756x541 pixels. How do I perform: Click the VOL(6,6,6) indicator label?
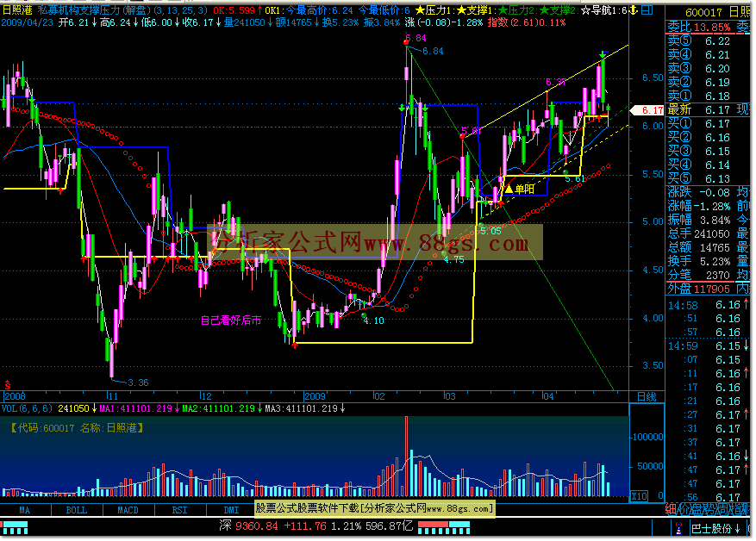click(x=27, y=408)
